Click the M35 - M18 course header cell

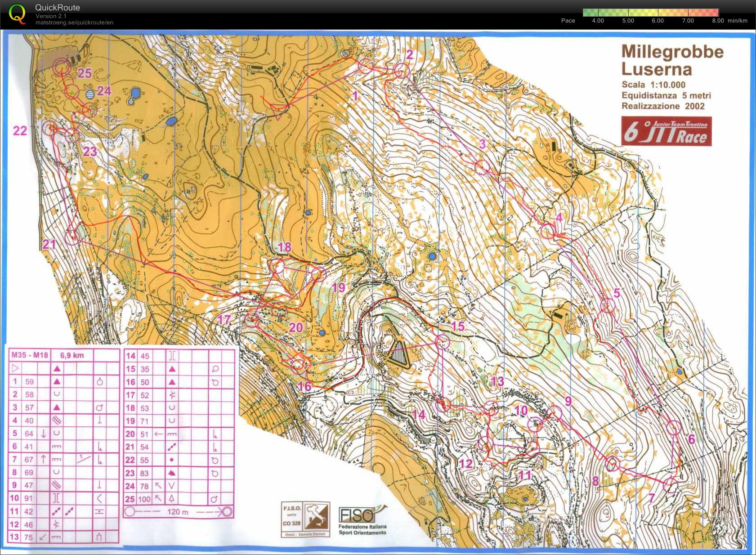coord(29,355)
